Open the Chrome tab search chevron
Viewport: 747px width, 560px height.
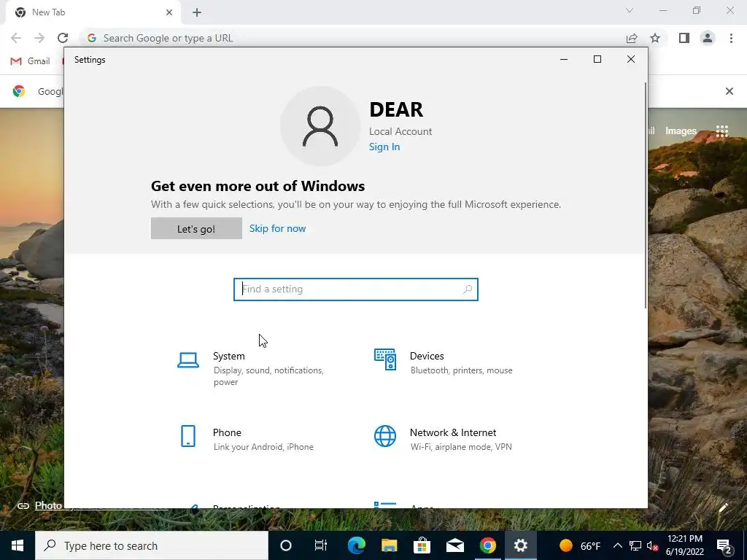point(630,10)
